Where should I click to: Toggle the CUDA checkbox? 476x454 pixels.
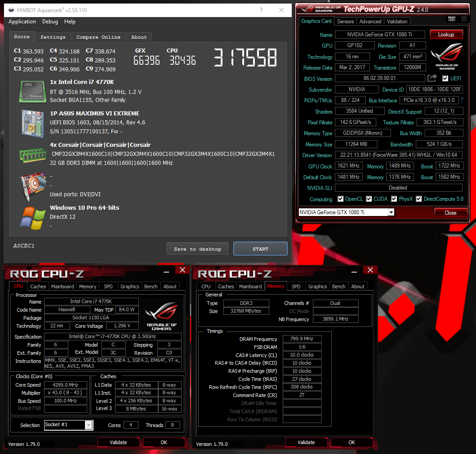coord(369,199)
